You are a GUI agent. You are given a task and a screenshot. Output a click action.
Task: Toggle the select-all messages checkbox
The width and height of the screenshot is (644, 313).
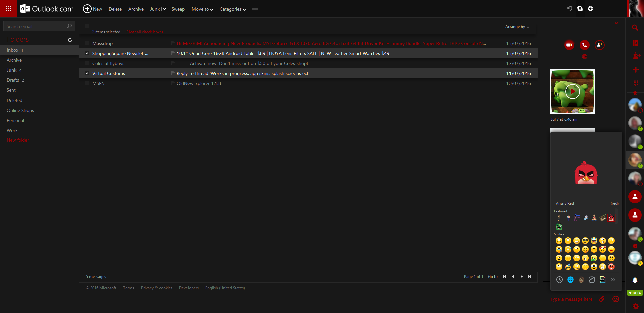pyautogui.click(x=87, y=26)
